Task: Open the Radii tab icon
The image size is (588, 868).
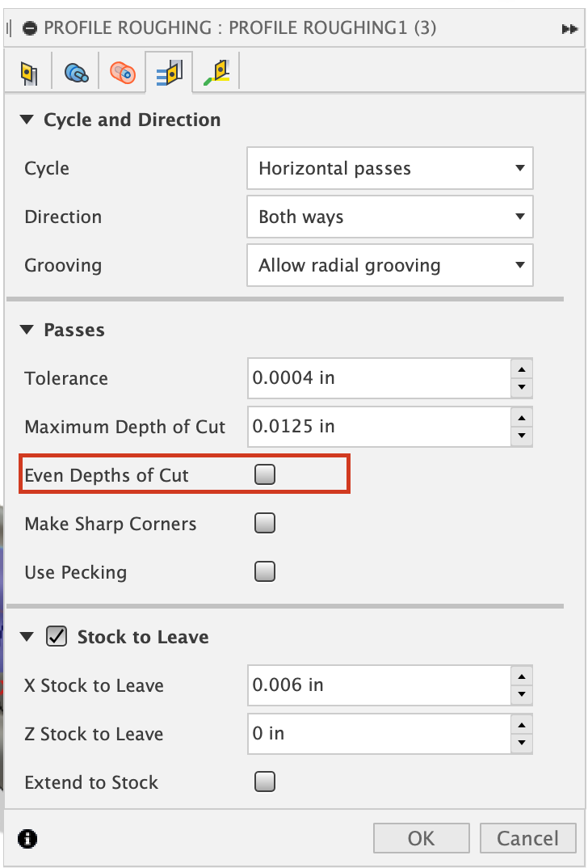Action: tap(122, 70)
